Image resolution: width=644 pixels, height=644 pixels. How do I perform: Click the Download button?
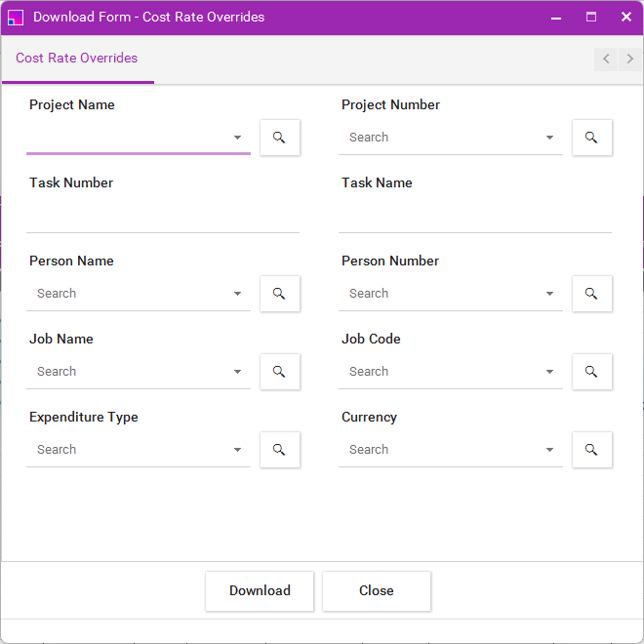point(260,591)
